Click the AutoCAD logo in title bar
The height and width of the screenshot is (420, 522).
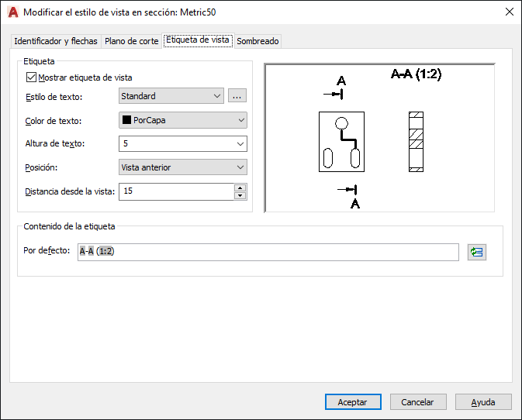12,12
